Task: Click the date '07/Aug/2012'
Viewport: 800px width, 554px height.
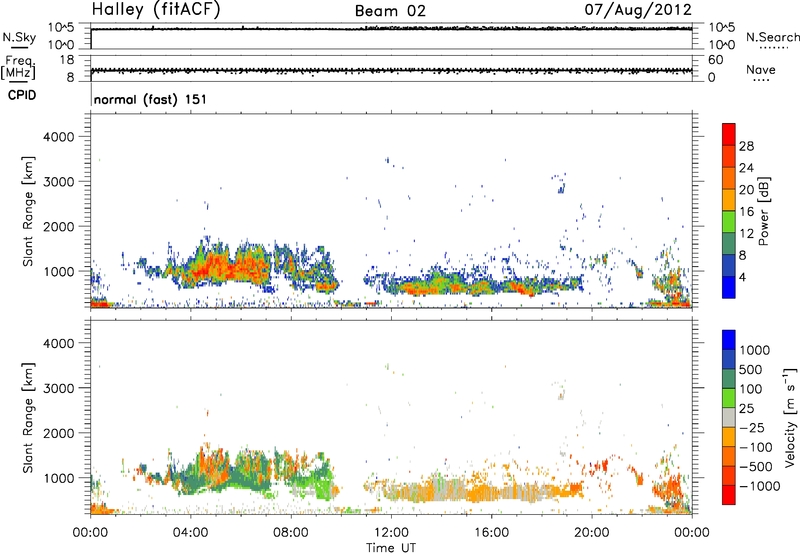Action: tap(638, 9)
